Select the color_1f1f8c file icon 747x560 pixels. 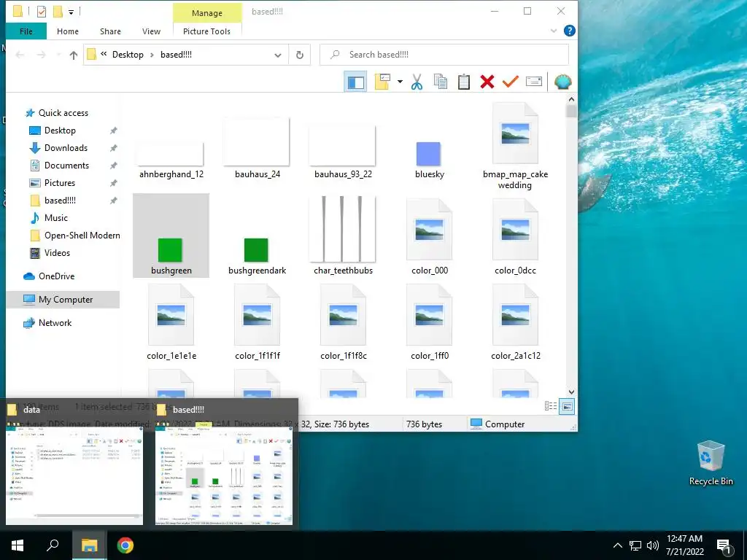coord(343,316)
